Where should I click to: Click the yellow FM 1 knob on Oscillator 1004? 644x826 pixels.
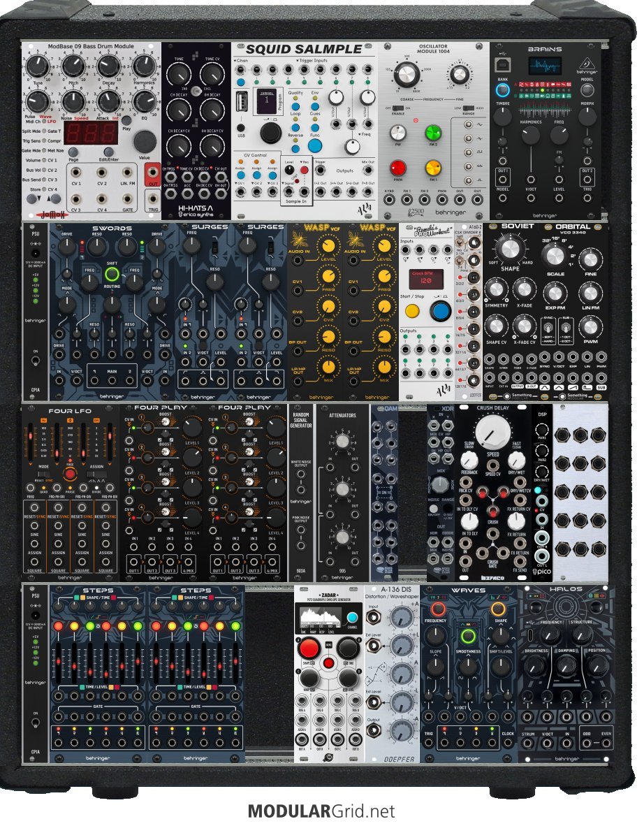[433, 168]
